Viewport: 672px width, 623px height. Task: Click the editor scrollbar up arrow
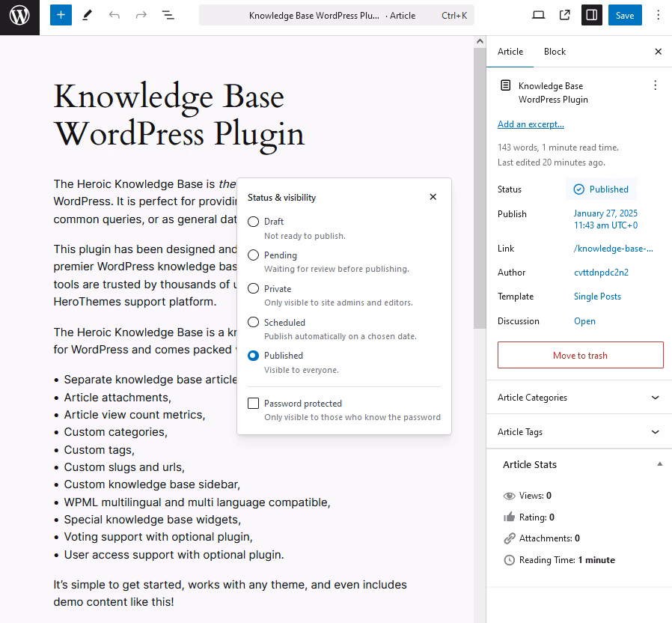click(x=480, y=42)
